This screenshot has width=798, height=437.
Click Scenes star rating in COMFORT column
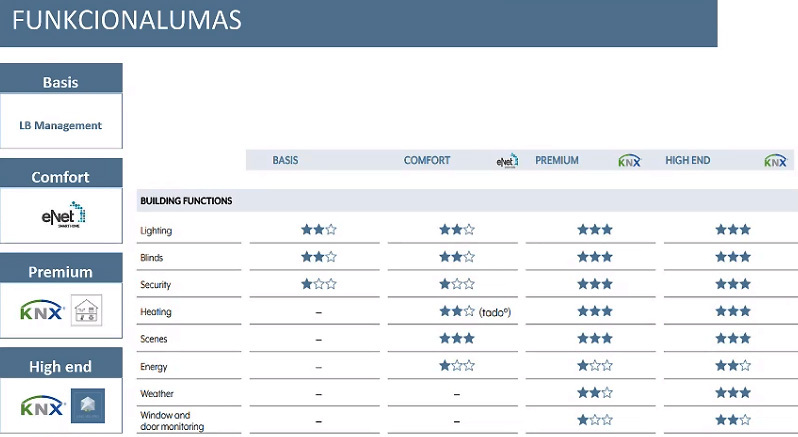point(457,338)
